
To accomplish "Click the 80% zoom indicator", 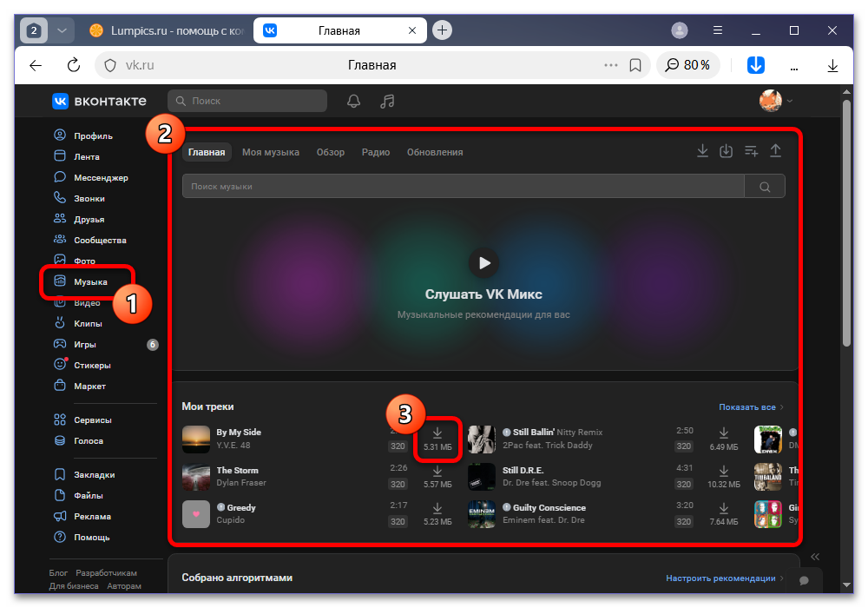I will 688,65.
